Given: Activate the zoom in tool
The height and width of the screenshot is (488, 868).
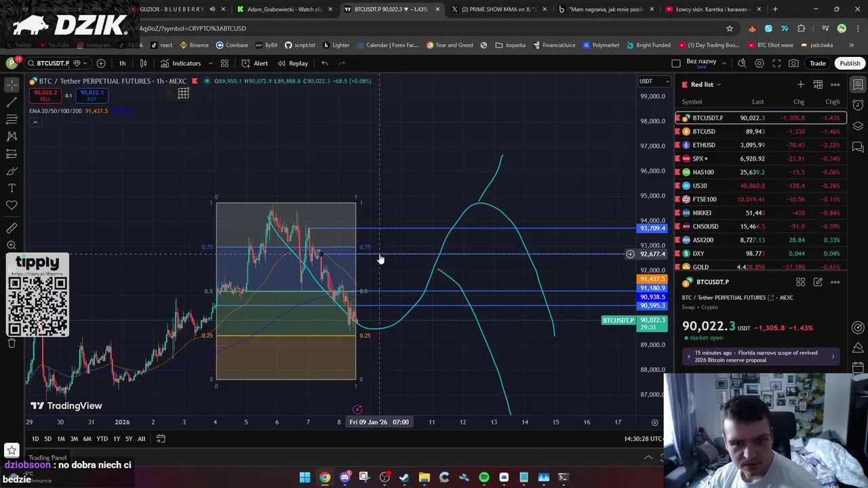Looking at the screenshot, I should click(12, 245).
